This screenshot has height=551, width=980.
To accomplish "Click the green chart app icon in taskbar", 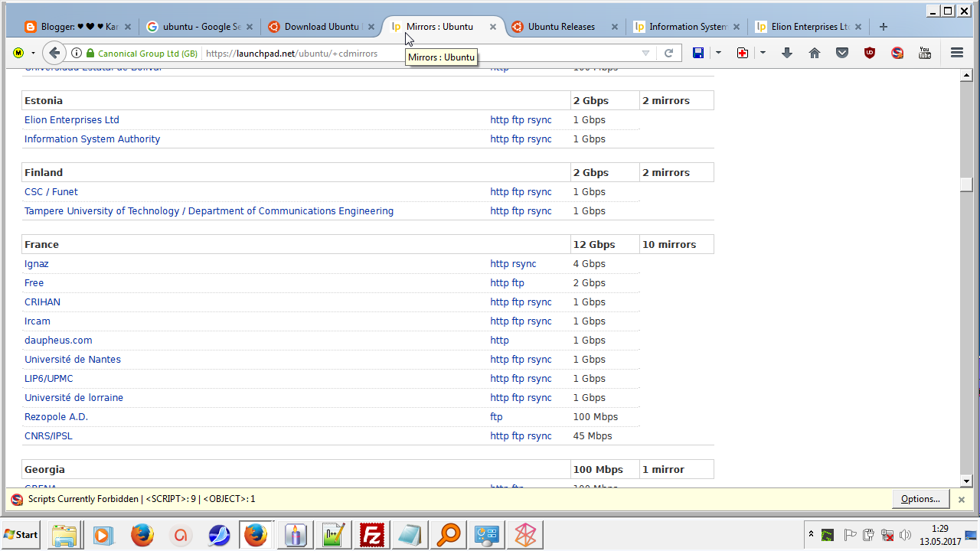I will coord(334,535).
